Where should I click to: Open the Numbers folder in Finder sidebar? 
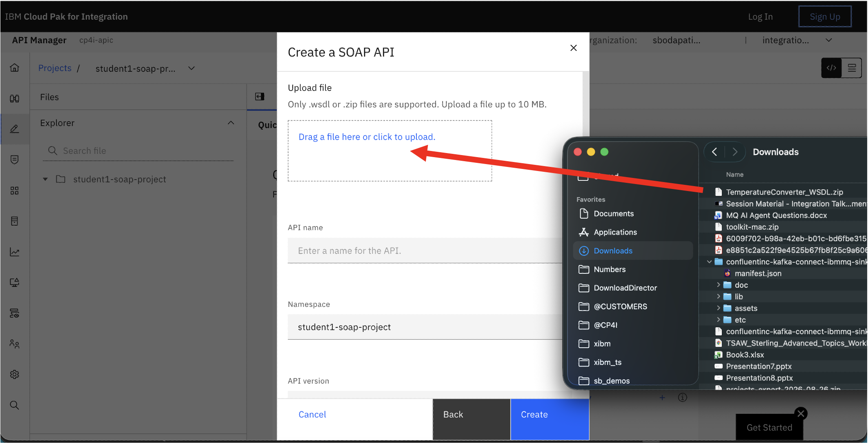click(633, 269)
